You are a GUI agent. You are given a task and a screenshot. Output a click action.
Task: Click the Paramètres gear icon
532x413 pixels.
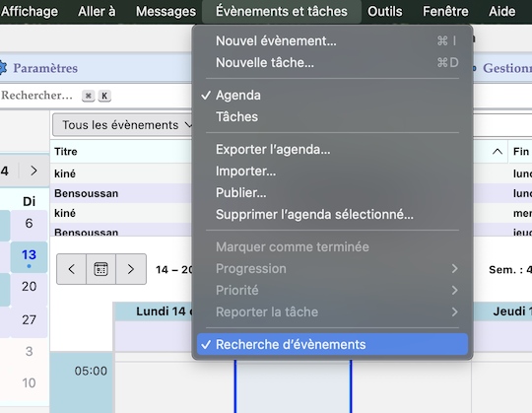pyautogui.click(x=3, y=68)
